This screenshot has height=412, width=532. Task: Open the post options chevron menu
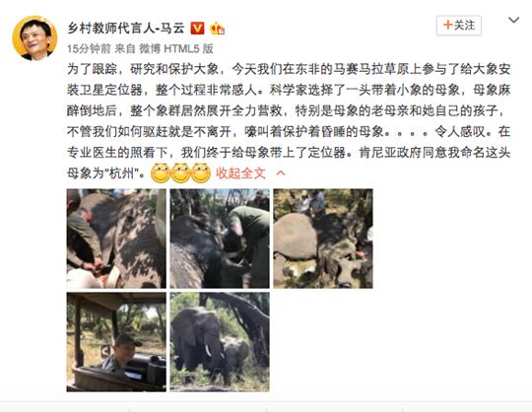point(513,21)
